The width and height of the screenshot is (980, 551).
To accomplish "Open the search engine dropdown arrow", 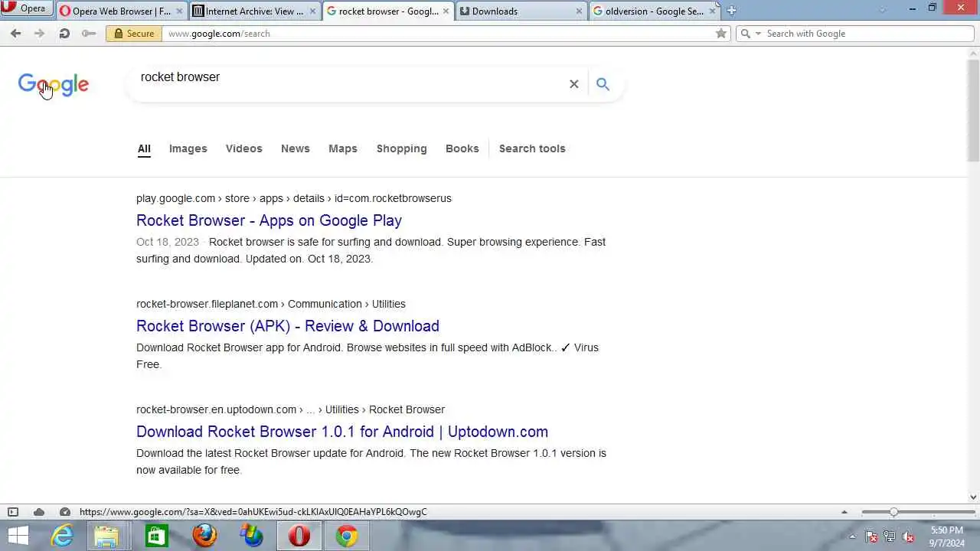I will coord(758,34).
